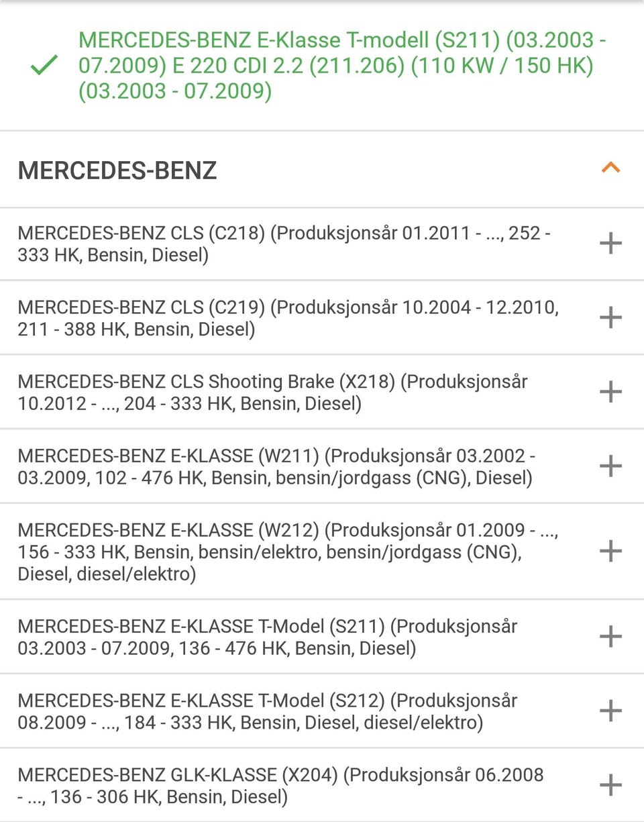Choose the E-KLASSE (W212) entry text
644x822 pixels.
[288, 552]
